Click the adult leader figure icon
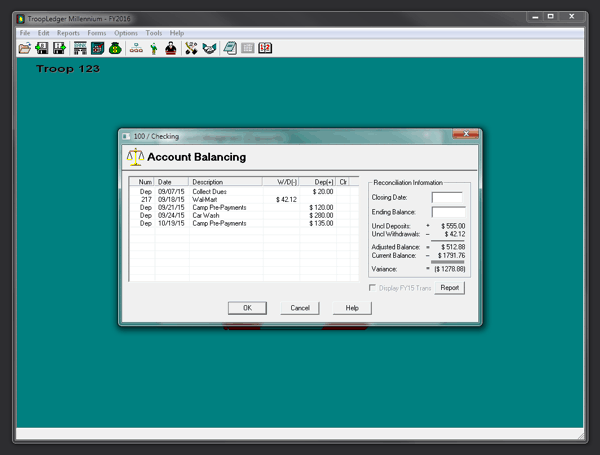The image size is (600, 455). (x=171, y=48)
